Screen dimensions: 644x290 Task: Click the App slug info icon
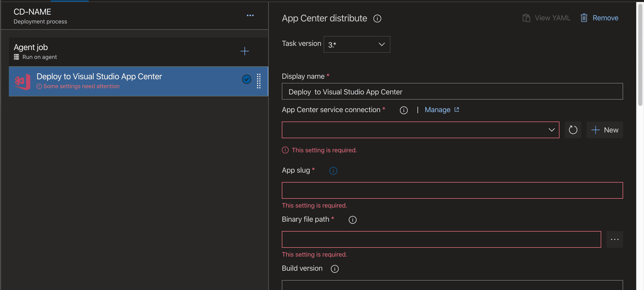point(333,171)
